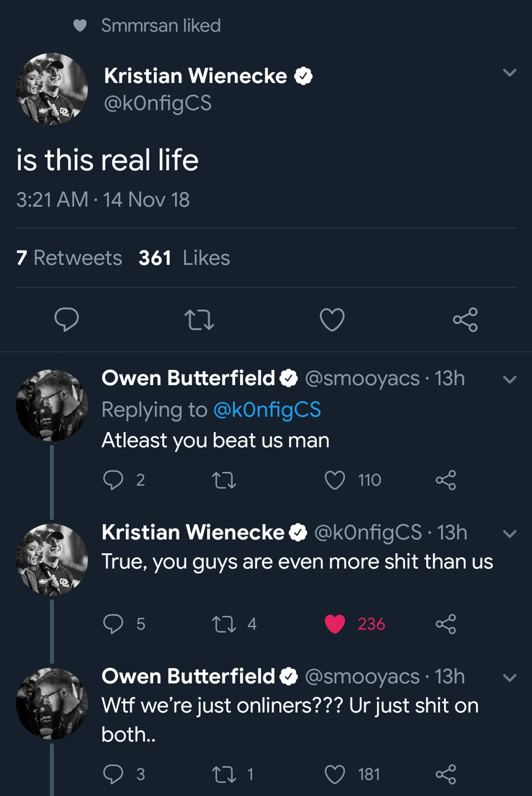Like the main 'is this real life' tweet

[x=332, y=319]
